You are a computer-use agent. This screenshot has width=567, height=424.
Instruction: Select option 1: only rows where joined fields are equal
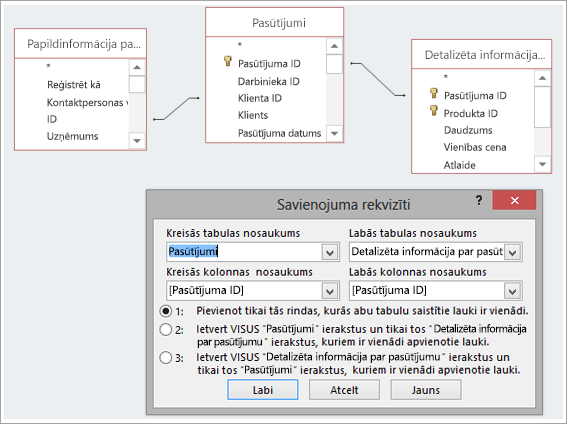pyautogui.click(x=166, y=311)
